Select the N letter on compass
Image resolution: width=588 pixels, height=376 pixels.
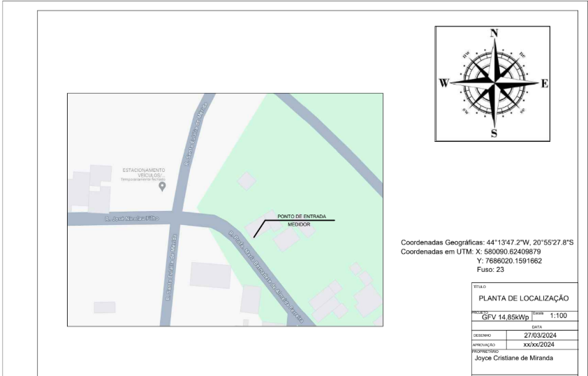pyautogui.click(x=494, y=34)
